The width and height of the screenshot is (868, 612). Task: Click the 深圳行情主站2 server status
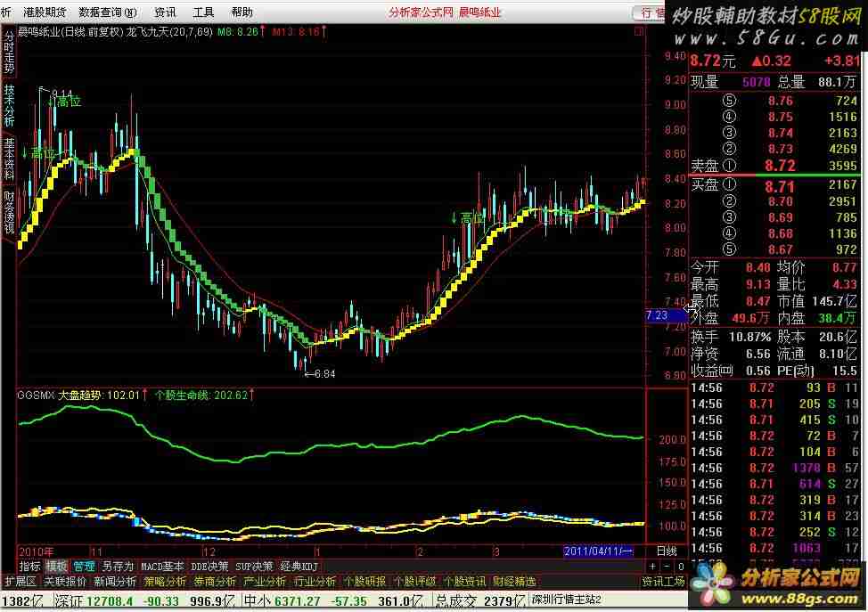pyautogui.click(x=566, y=600)
